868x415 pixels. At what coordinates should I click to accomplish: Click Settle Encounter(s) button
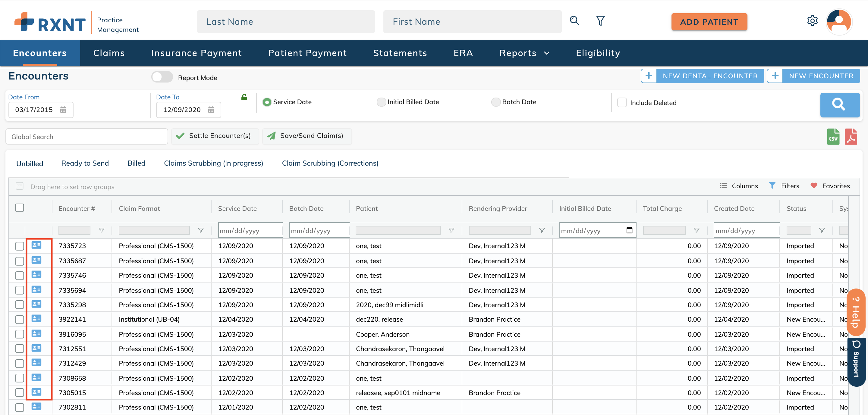coord(215,136)
